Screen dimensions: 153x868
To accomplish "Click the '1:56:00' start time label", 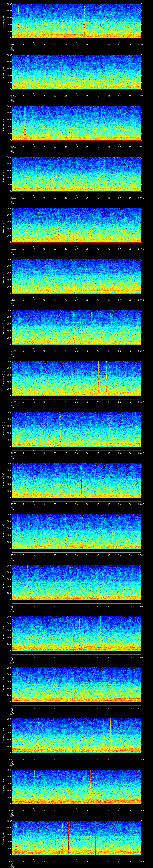I will coord(12,555).
